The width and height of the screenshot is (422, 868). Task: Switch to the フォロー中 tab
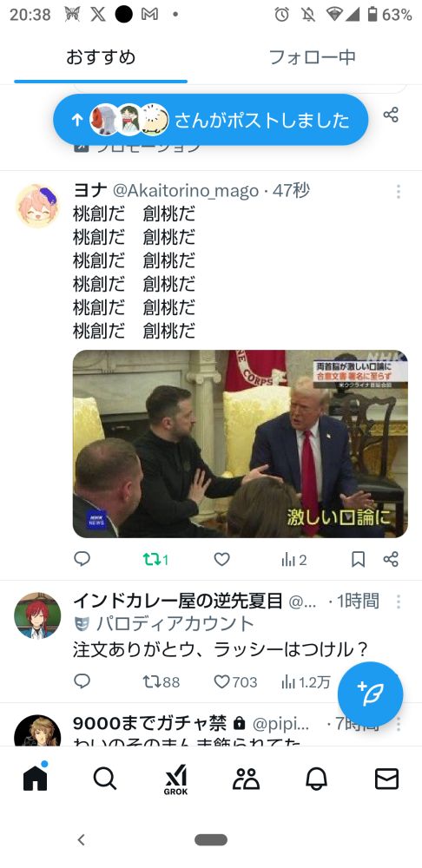(x=313, y=57)
